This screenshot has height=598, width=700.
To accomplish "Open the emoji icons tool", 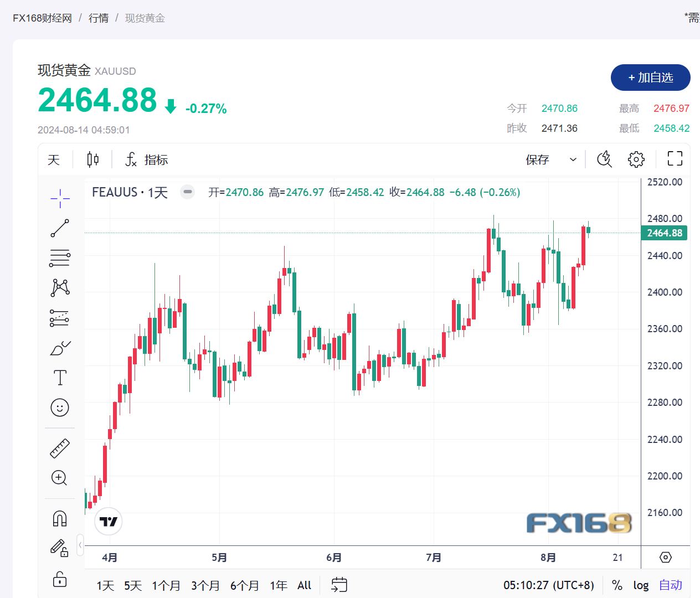I will [60, 408].
